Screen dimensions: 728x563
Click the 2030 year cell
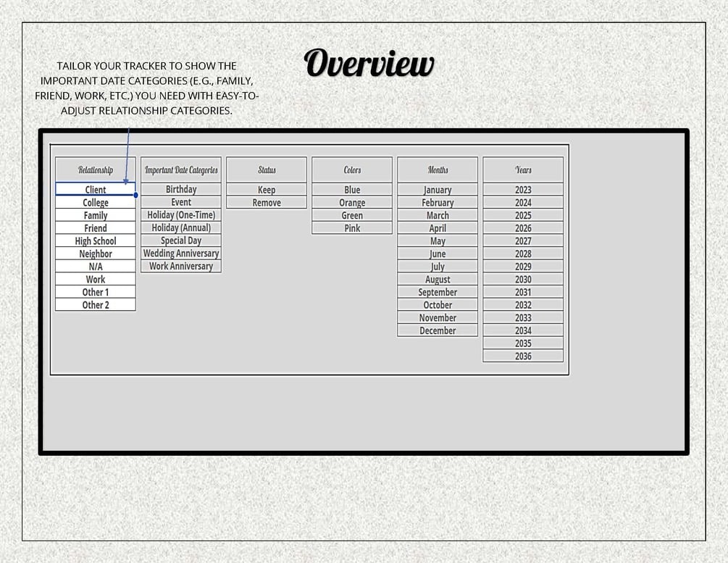point(523,279)
